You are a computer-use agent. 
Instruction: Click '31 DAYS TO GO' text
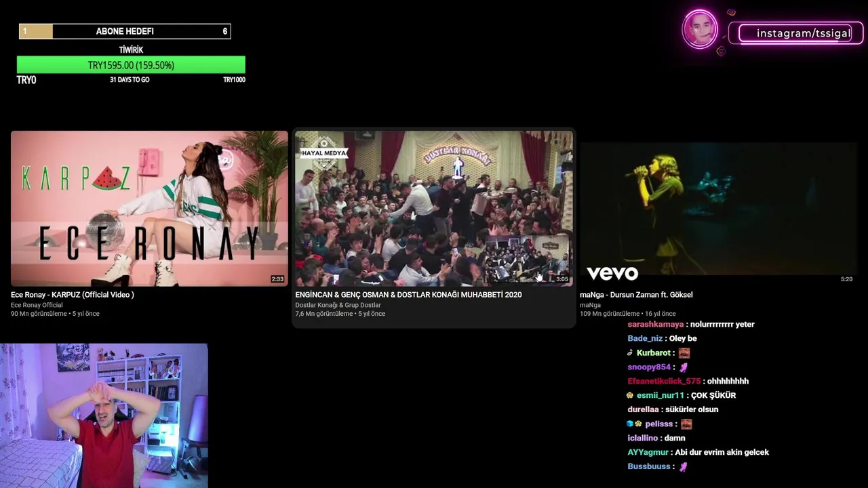130,80
